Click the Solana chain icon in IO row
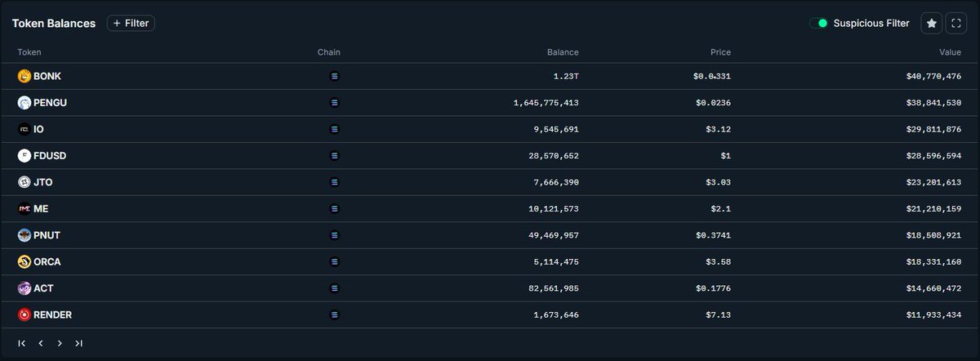The width and height of the screenshot is (980, 361). coord(333,129)
